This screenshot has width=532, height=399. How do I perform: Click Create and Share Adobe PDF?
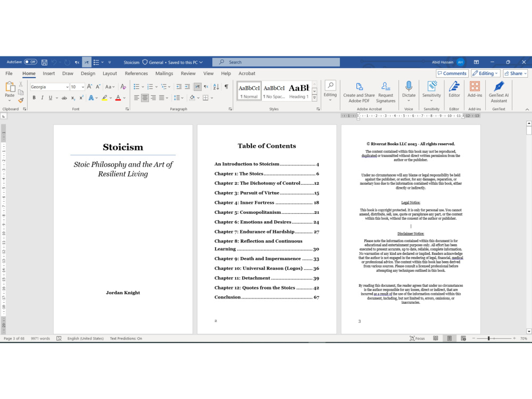click(x=359, y=92)
